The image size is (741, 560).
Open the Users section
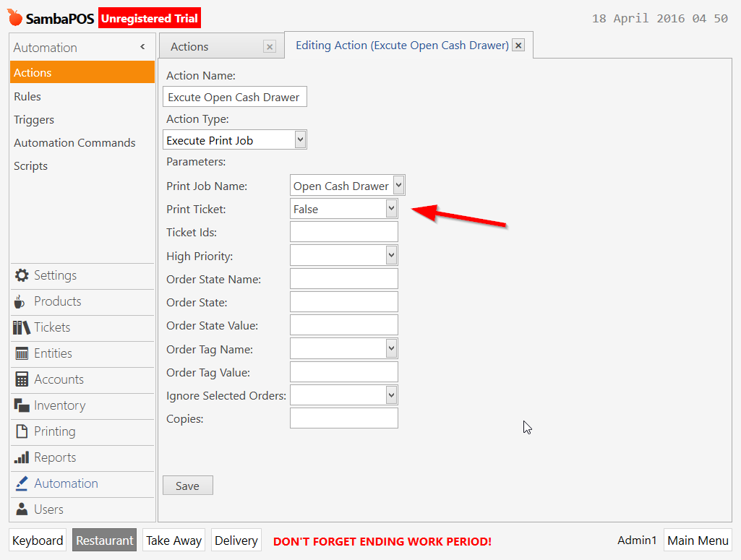pos(82,509)
